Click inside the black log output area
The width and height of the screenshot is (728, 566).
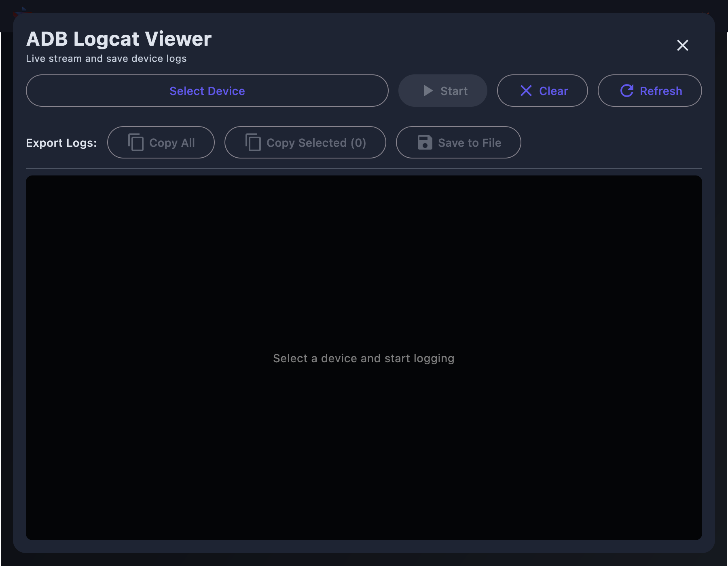pyautogui.click(x=364, y=263)
